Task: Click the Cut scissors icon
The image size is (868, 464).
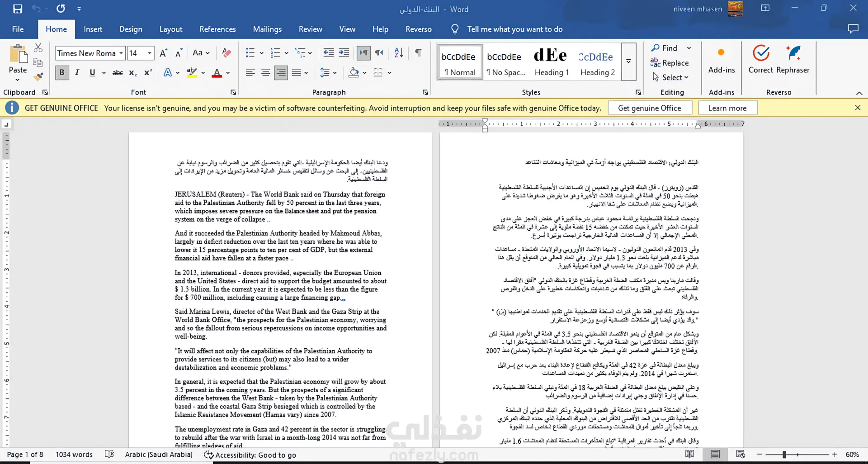Action: (38, 48)
